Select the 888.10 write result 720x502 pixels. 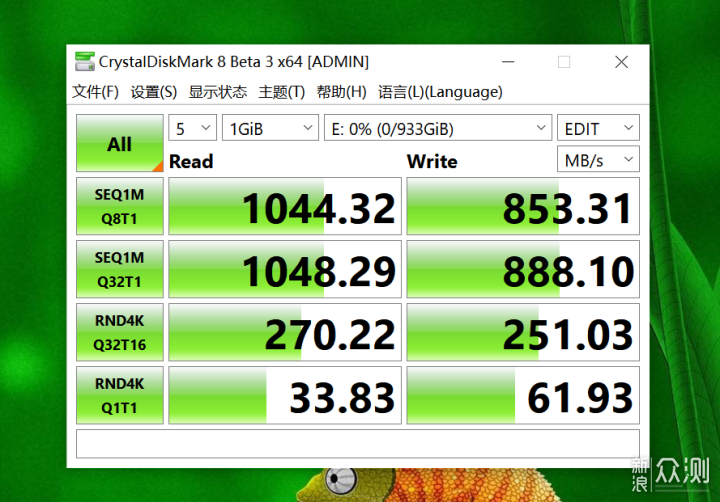tap(523, 270)
